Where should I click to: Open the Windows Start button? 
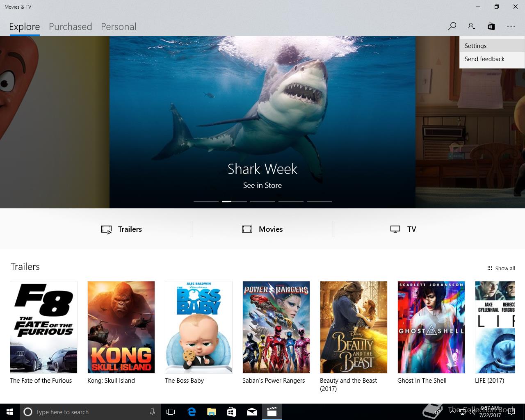10,412
